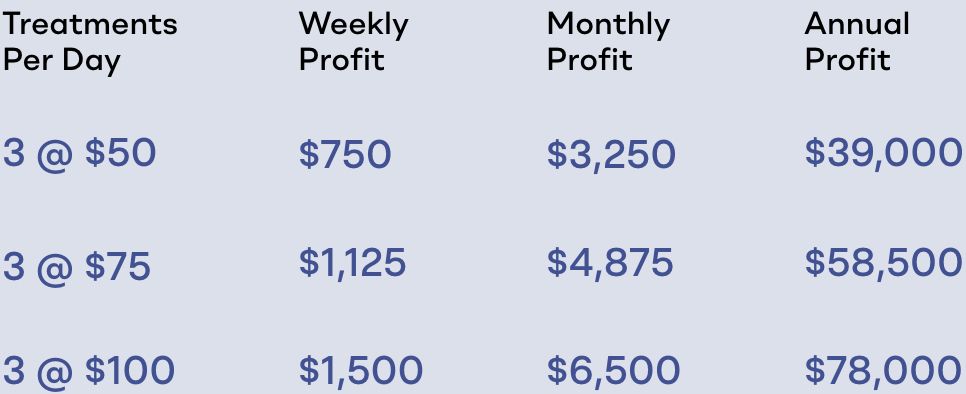This screenshot has width=966, height=394.
Task: Click the $58,500 annual profit value
Action: 883,262
